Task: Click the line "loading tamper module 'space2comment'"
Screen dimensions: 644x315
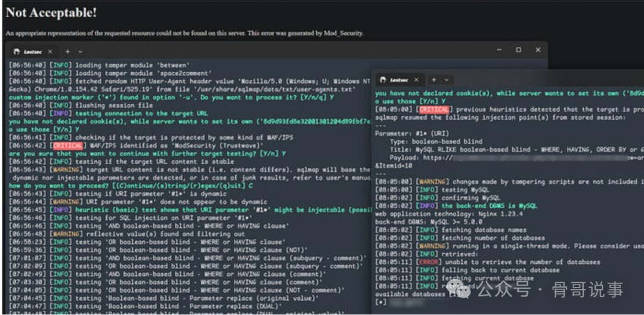Action: coord(144,73)
